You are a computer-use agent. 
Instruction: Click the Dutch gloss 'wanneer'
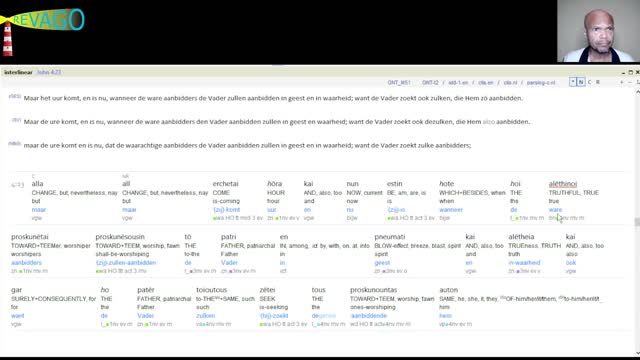(x=451, y=209)
